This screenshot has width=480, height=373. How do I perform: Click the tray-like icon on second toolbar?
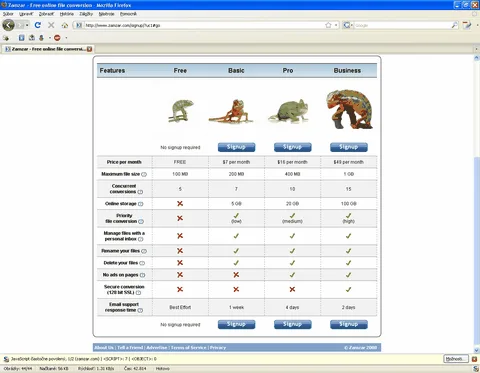(32, 38)
